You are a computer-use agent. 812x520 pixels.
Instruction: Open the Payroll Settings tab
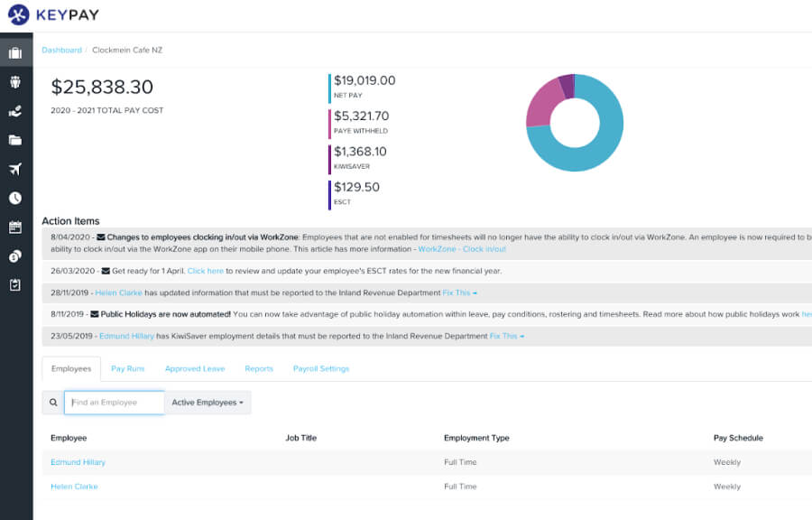pos(320,368)
